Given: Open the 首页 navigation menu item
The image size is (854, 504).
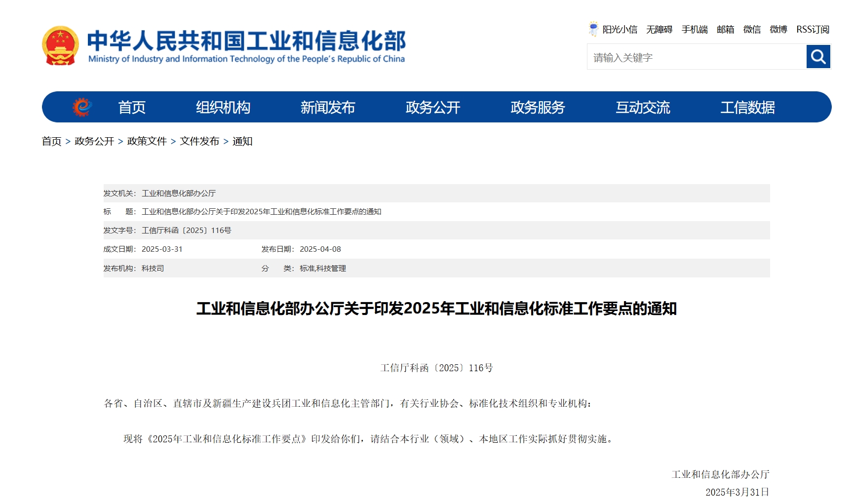Looking at the screenshot, I should [x=132, y=107].
